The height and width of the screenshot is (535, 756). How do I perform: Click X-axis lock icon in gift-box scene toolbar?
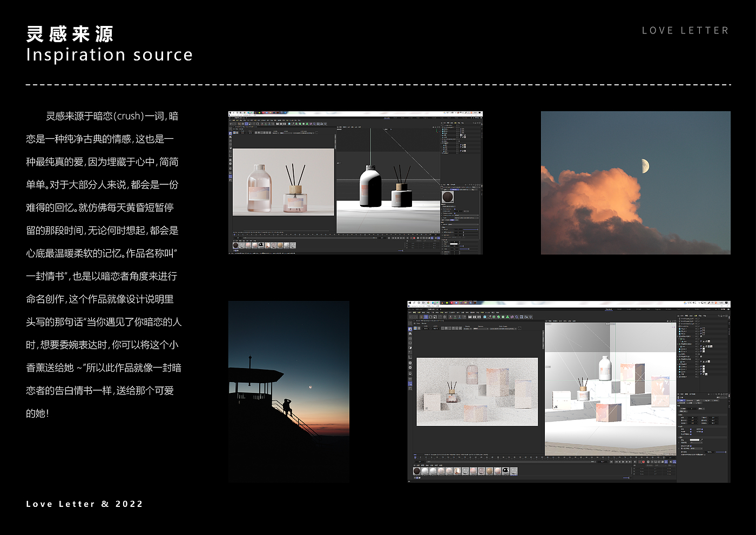[450, 317]
